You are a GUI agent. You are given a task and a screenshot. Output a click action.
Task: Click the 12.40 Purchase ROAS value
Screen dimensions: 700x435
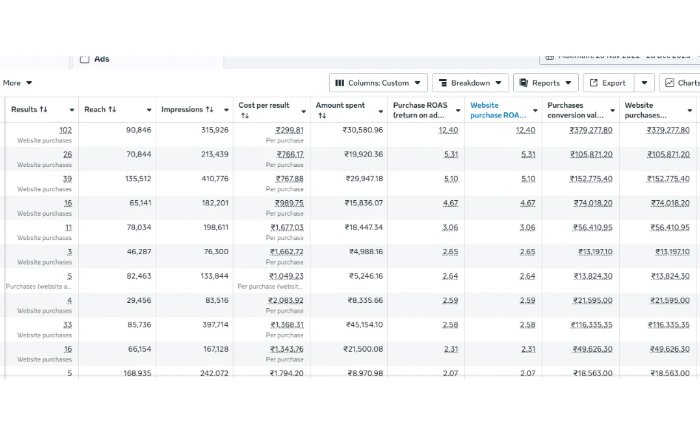(448, 130)
